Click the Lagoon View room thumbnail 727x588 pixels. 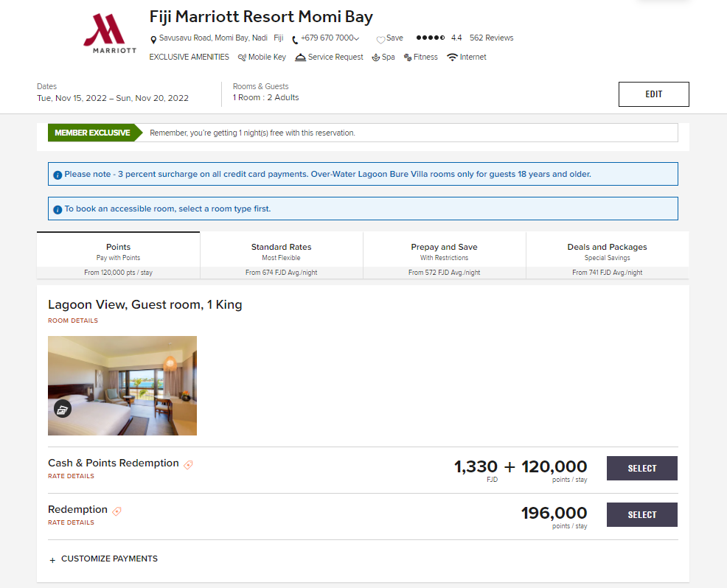[x=122, y=385]
